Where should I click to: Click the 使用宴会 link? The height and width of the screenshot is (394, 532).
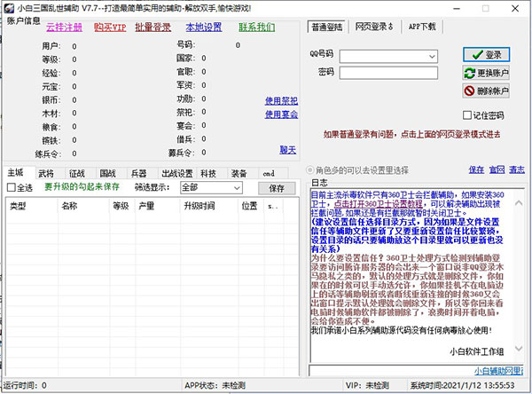(x=281, y=114)
